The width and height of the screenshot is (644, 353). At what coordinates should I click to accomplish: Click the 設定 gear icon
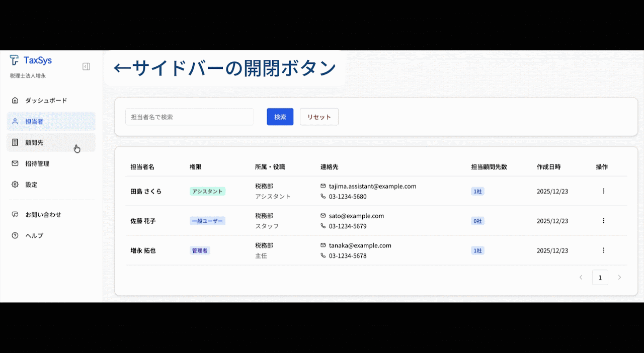[x=15, y=185]
